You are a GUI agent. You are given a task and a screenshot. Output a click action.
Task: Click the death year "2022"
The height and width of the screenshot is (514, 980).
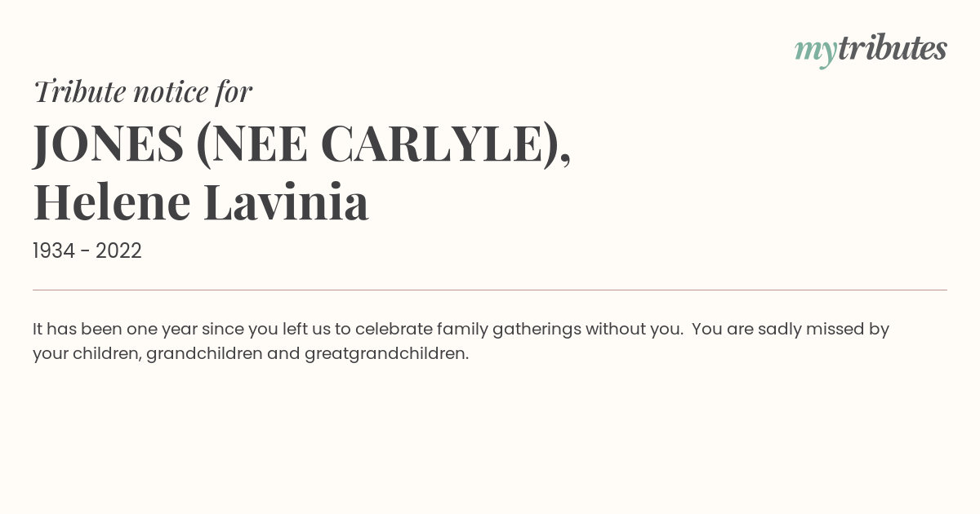[118, 251]
